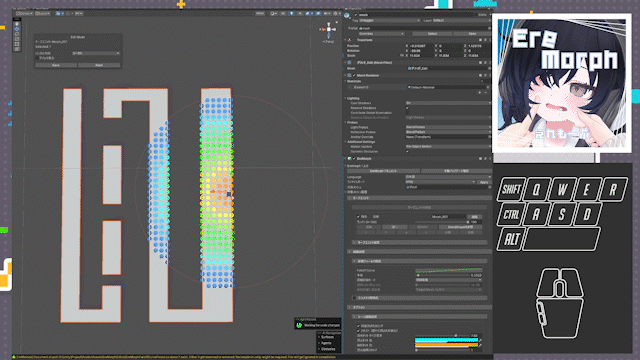
Task: Toggle the gizmo rotation lock
Action: point(337,23)
